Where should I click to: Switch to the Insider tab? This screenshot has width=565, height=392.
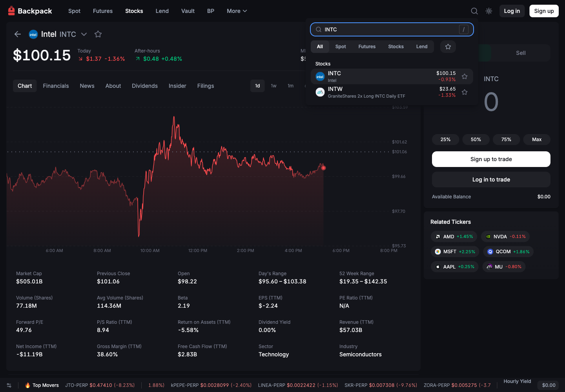point(177,86)
